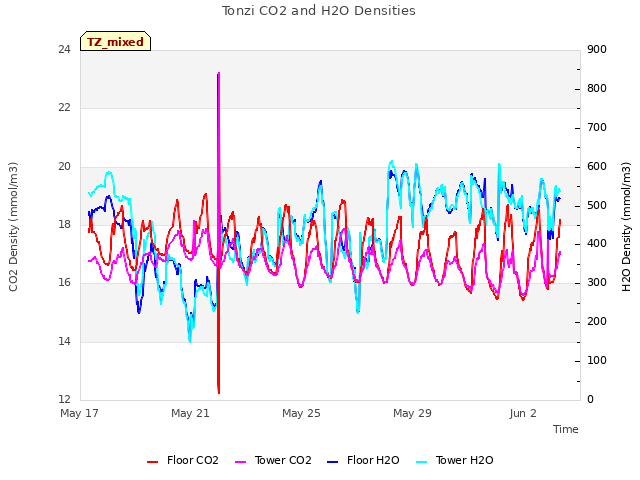Click the Jun 2 x-axis tick label
The image size is (640, 480).
(523, 413)
